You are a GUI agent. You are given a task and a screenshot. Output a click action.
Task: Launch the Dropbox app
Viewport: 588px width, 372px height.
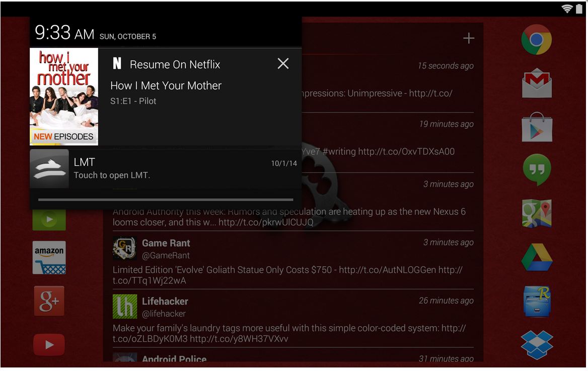tap(537, 344)
